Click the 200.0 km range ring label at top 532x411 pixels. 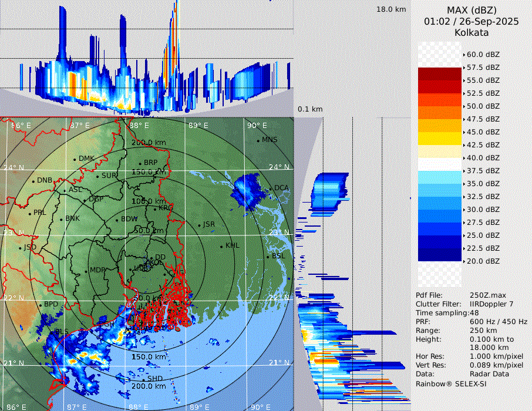(x=148, y=143)
